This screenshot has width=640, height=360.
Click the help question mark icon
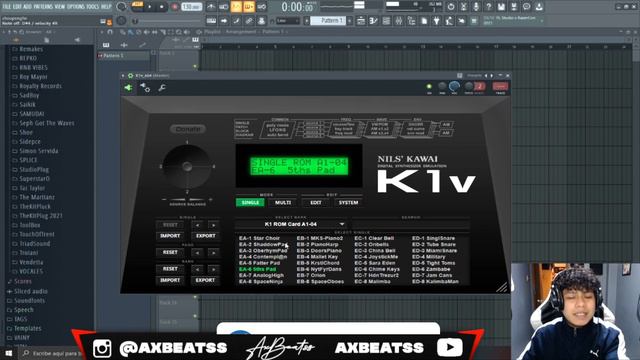[x=489, y=7]
